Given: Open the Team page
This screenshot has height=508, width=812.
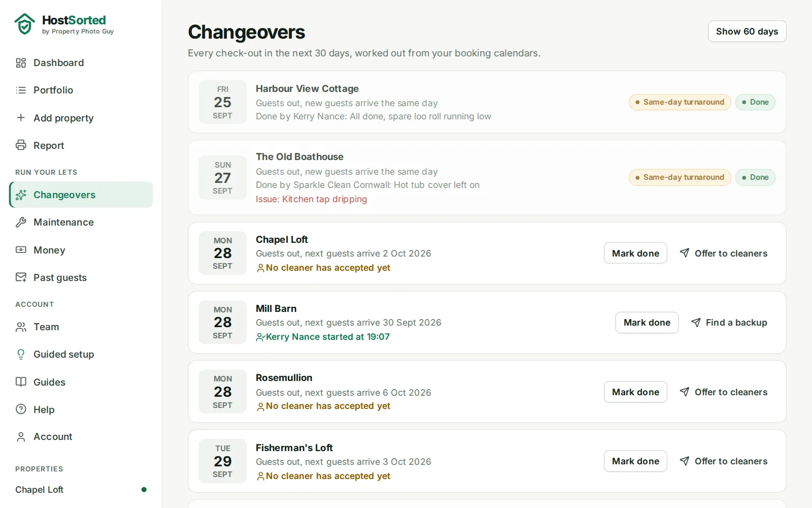Looking at the screenshot, I should click(81, 327).
